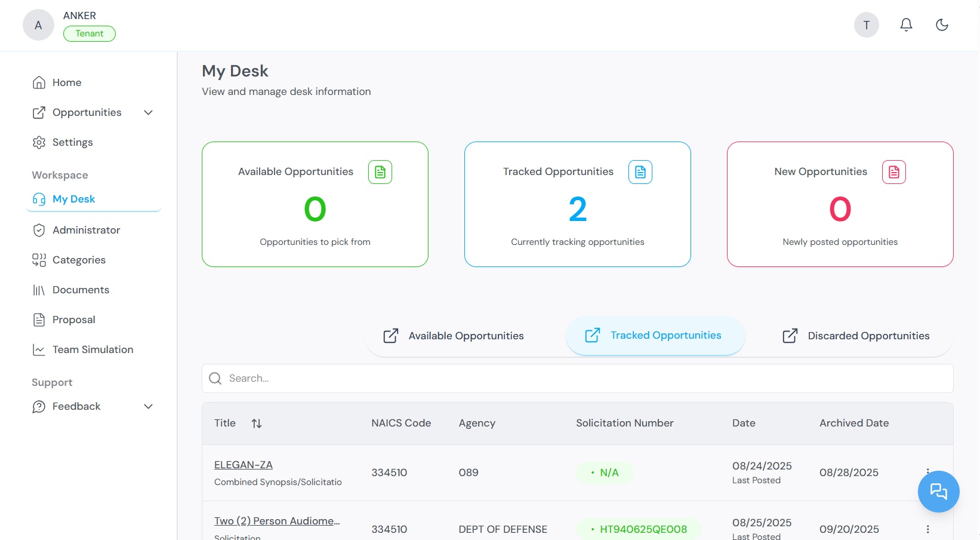Switch to Tracked Opportunities tab
Viewport: 980px width, 540px height.
pyautogui.click(x=655, y=335)
